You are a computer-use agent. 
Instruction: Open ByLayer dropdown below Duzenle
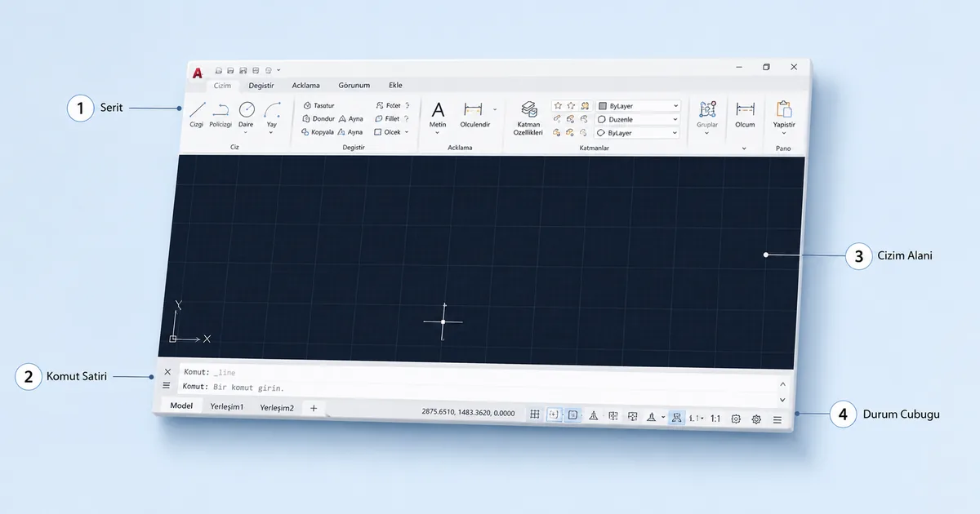[x=638, y=133]
